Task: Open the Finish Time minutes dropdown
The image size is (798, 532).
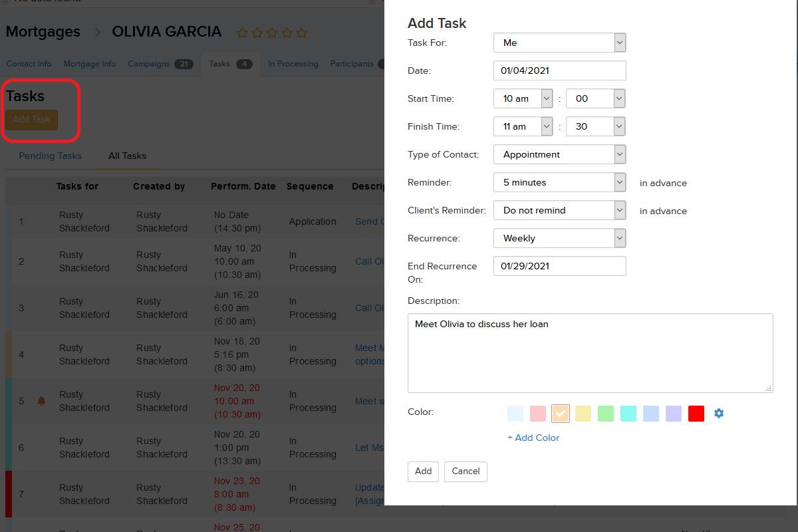Action: (x=596, y=126)
